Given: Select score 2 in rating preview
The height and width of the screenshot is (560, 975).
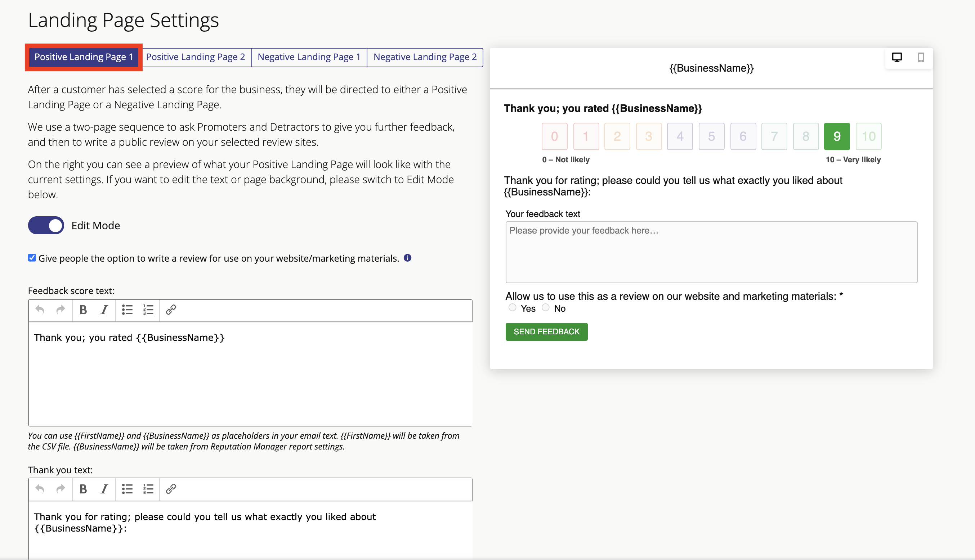Looking at the screenshot, I should click(617, 136).
